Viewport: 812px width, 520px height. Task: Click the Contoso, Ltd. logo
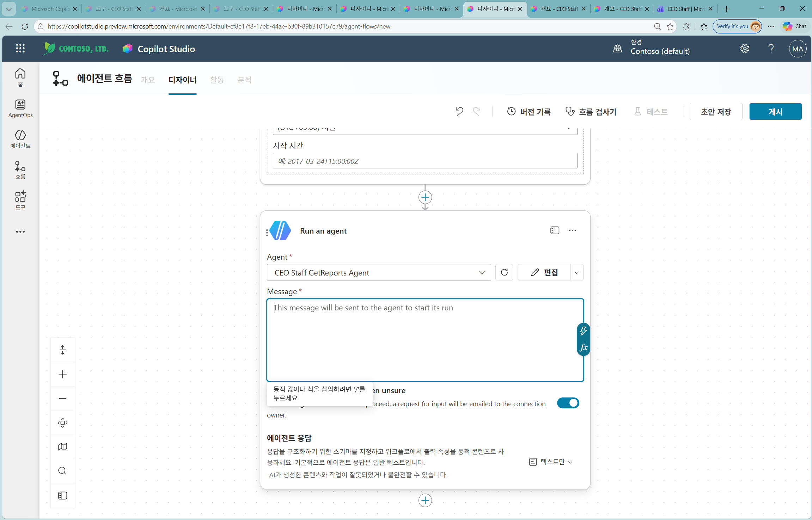pyautogui.click(x=76, y=49)
